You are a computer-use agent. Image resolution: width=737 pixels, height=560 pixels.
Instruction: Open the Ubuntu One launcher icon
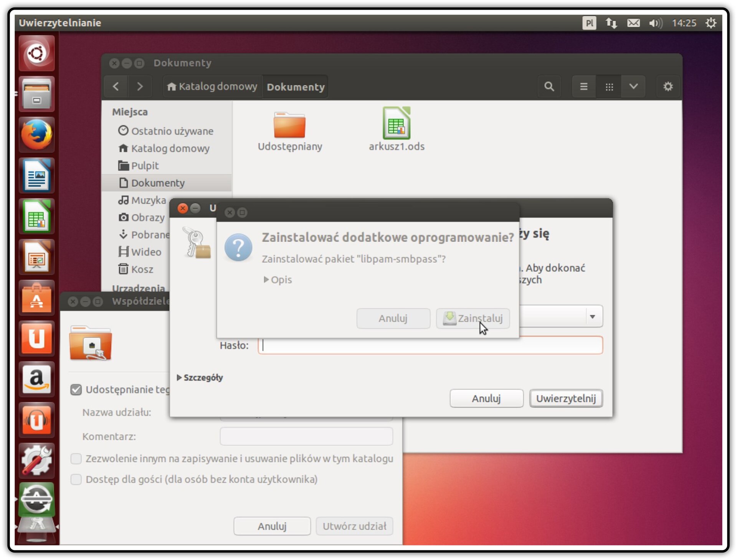(x=36, y=339)
